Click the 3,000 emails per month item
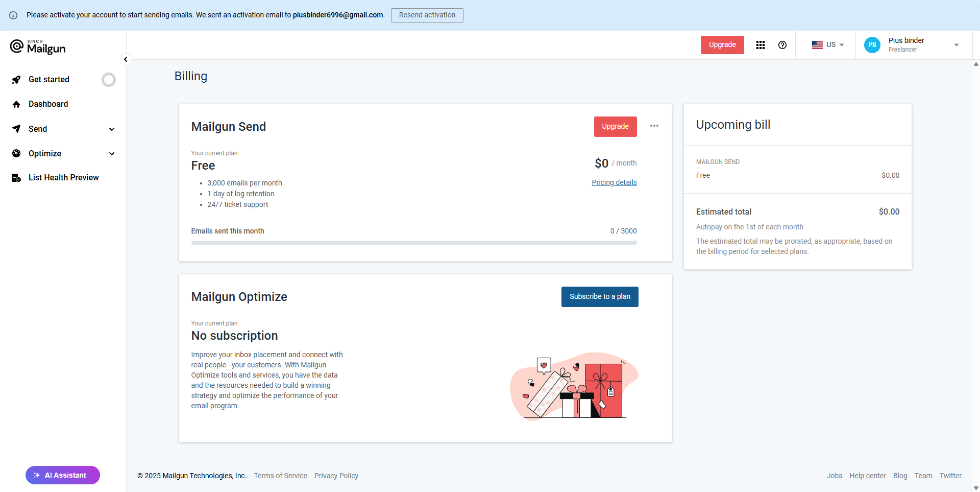980x492 pixels. click(x=244, y=183)
